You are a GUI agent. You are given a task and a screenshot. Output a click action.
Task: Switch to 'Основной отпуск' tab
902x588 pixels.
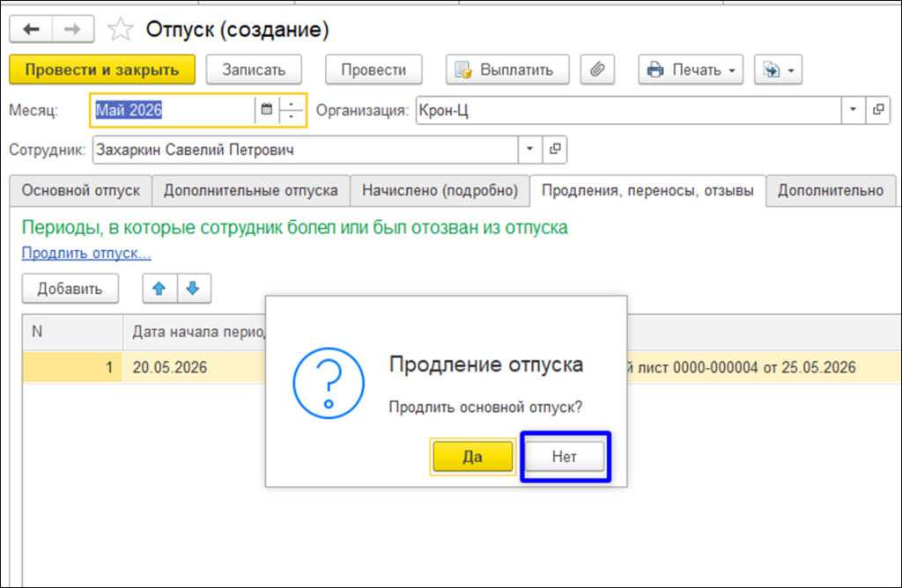81,191
